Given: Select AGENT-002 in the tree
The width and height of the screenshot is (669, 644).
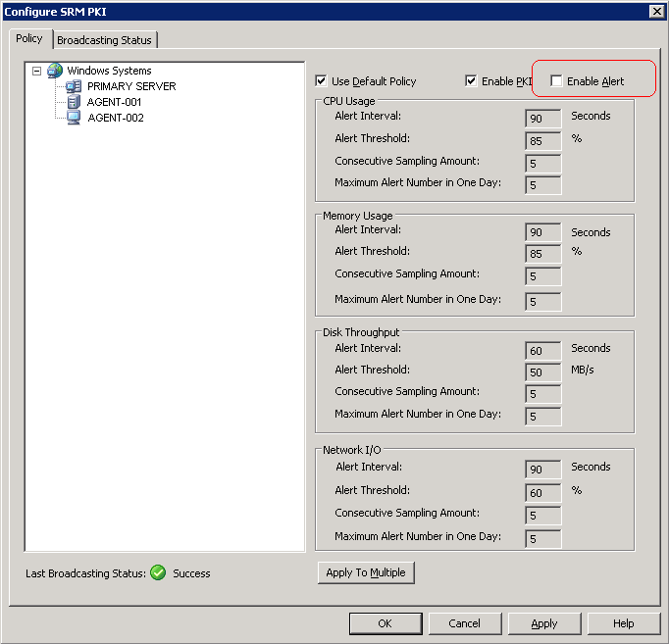Looking at the screenshot, I should 116,118.
